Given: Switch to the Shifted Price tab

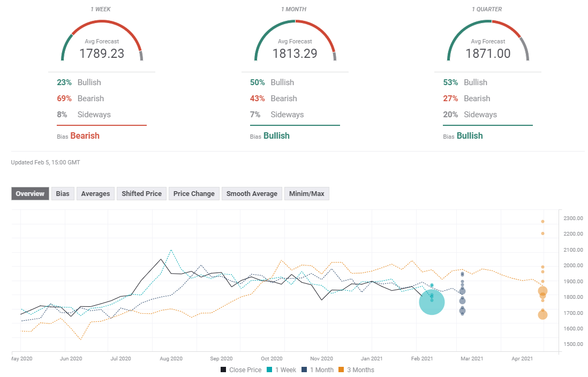Looking at the screenshot, I should click(x=141, y=194).
